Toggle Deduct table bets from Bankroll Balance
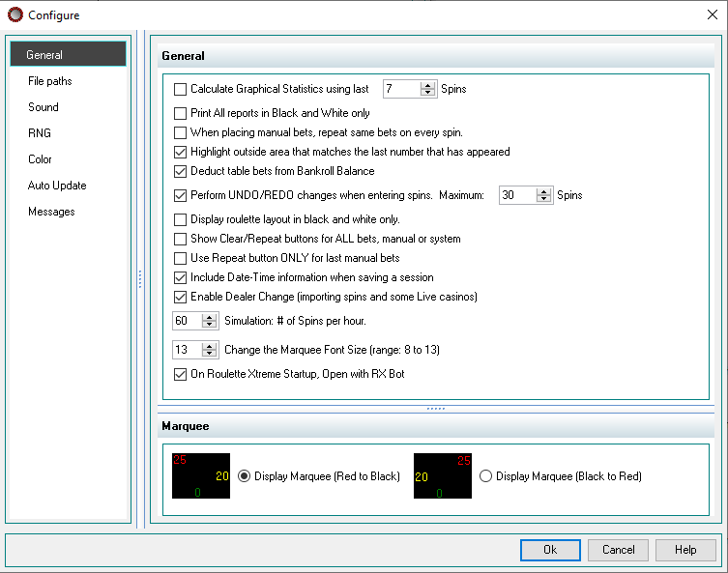The height and width of the screenshot is (573, 728). click(x=180, y=171)
